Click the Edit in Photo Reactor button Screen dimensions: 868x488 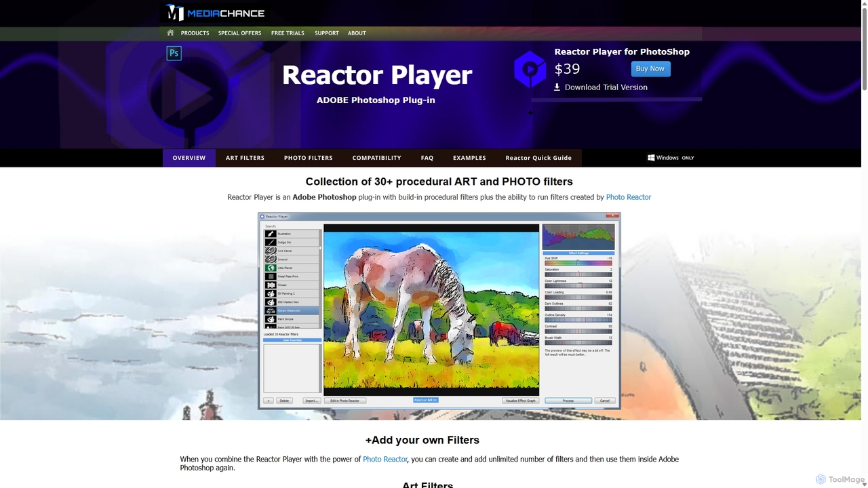345,401
